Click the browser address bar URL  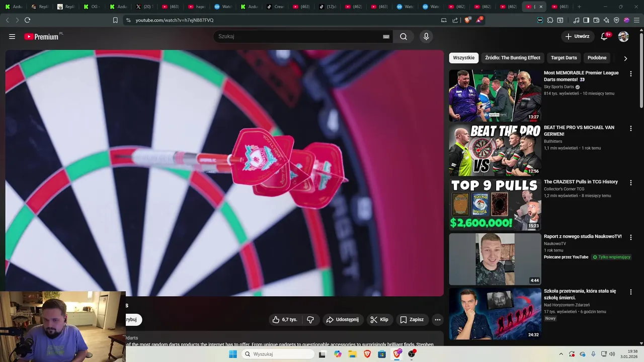coord(175,20)
